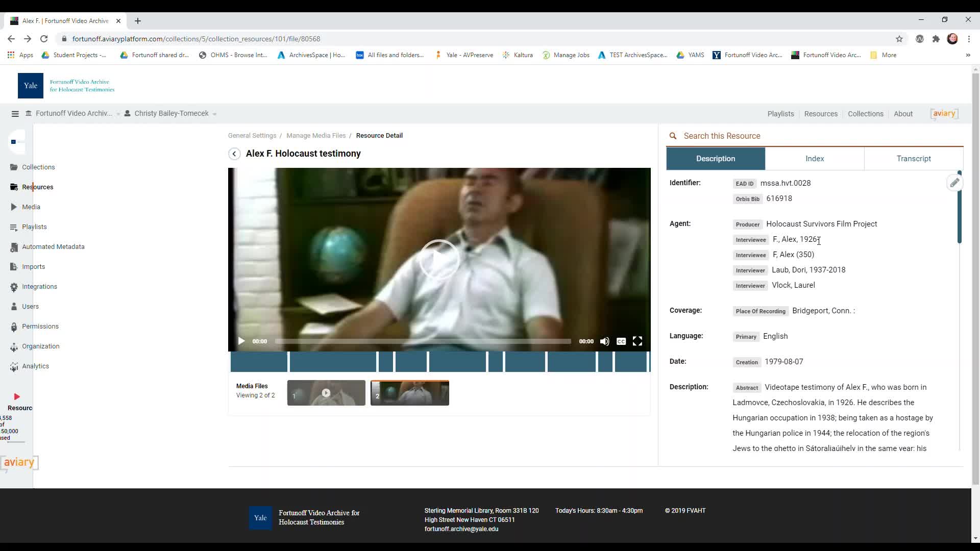The height and width of the screenshot is (551, 980).
Task: Click the Yale logo in header
Action: (31, 86)
